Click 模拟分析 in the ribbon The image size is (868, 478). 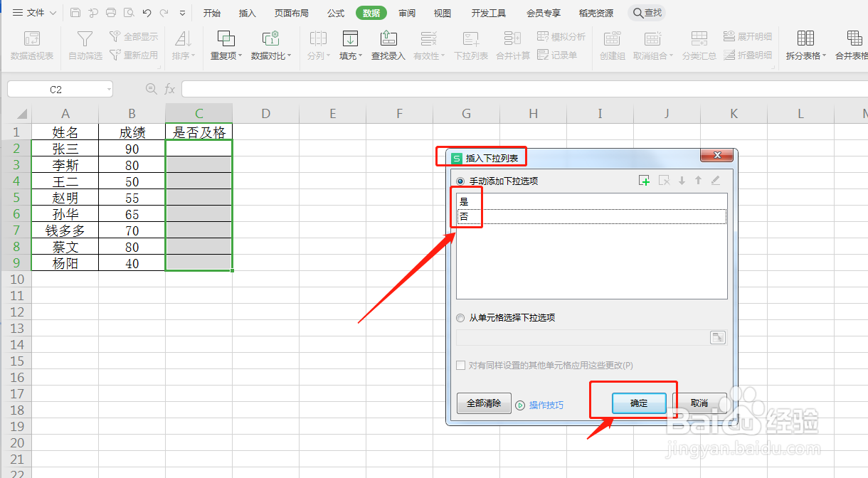pos(562,36)
